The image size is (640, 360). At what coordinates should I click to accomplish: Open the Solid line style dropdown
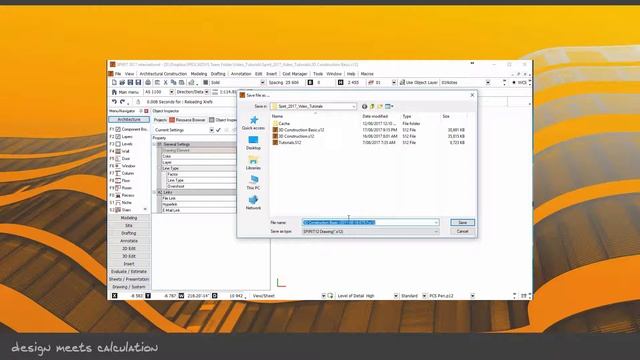[x=262, y=82]
